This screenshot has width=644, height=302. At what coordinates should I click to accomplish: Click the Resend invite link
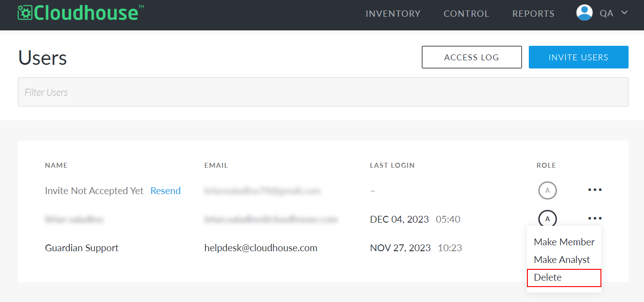tap(166, 191)
